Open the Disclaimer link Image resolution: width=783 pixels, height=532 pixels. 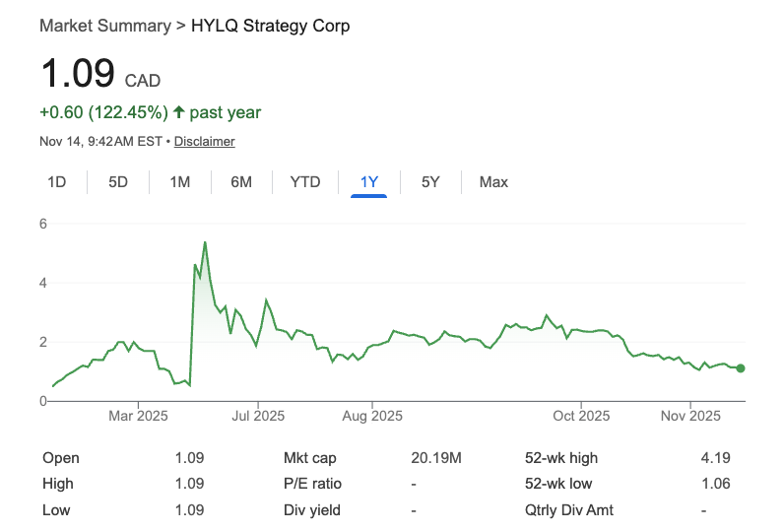point(204,141)
